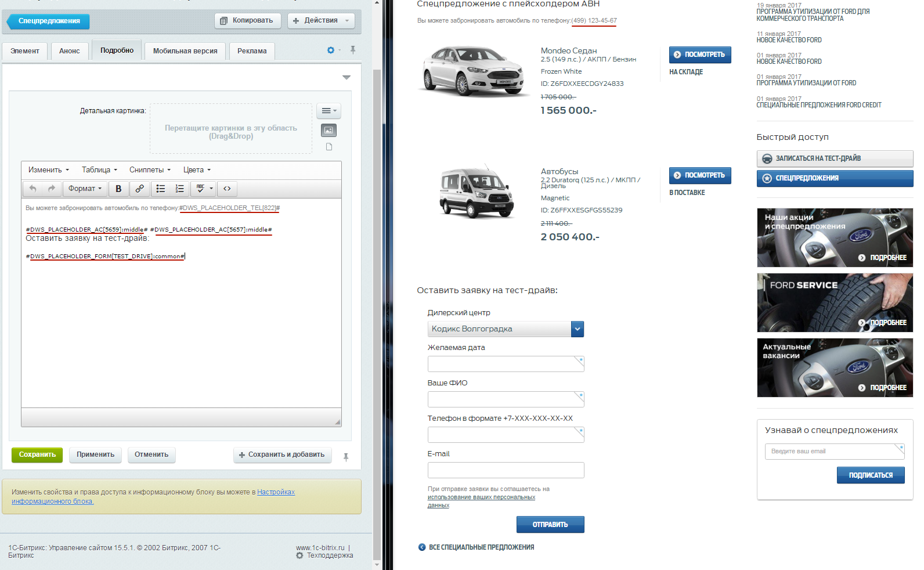
Task: Click the blue СПЕЦПРЕДЛОЖЕНИЯ quick access button
Action: (835, 178)
